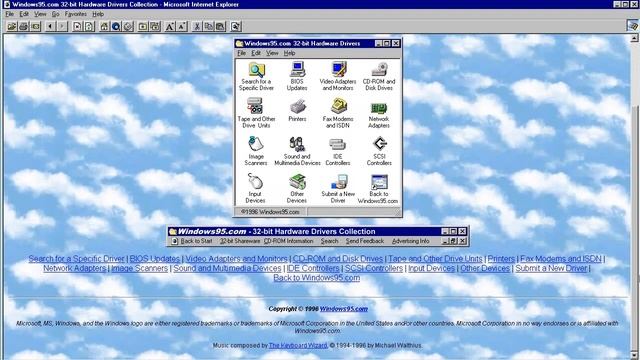The height and width of the screenshot is (360, 640).
Task: Click the Cut scissors toolbar icon
Action: click(x=197, y=27)
